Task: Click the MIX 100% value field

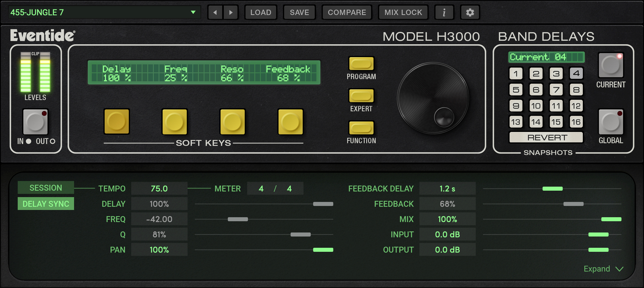Action: [448, 219]
